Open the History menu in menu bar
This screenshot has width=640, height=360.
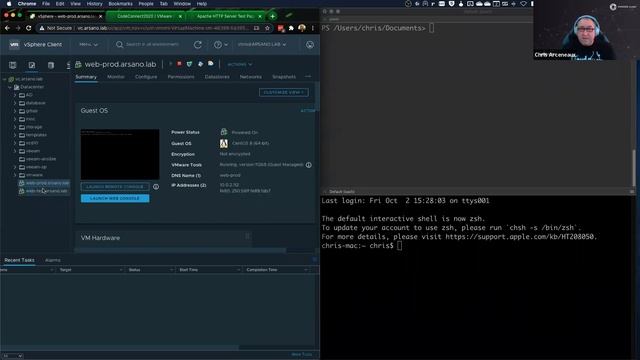tap(94, 4)
